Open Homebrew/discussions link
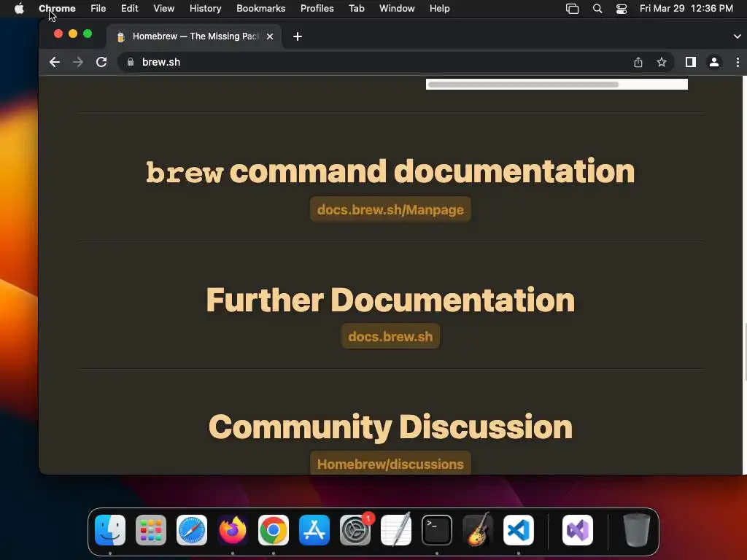Viewport: 747px width, 560px height. [390, 463]
